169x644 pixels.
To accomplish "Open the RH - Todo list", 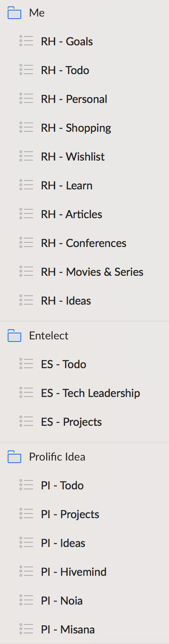I will (84, 70).
